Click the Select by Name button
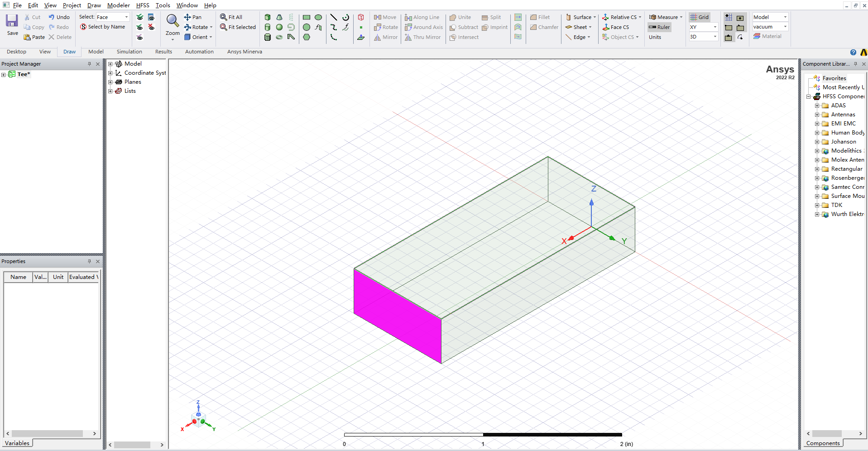 click(102, 27)
